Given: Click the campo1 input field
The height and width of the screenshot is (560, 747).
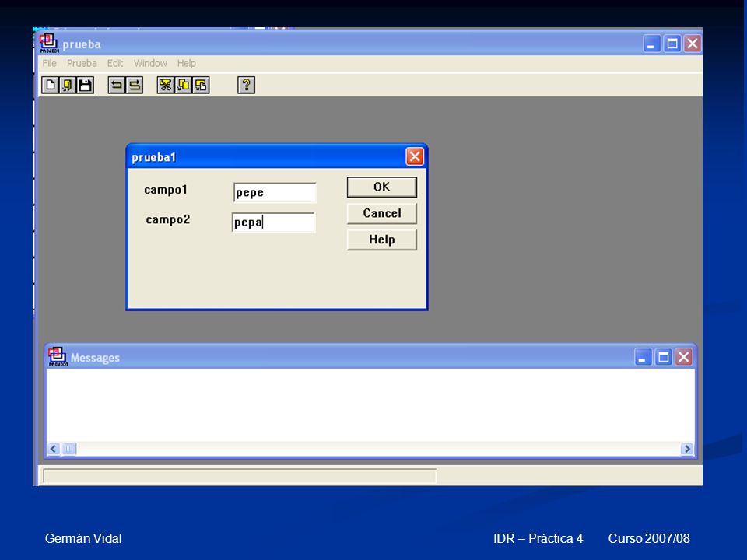Looking at the screenshot, I should (275, 192).
